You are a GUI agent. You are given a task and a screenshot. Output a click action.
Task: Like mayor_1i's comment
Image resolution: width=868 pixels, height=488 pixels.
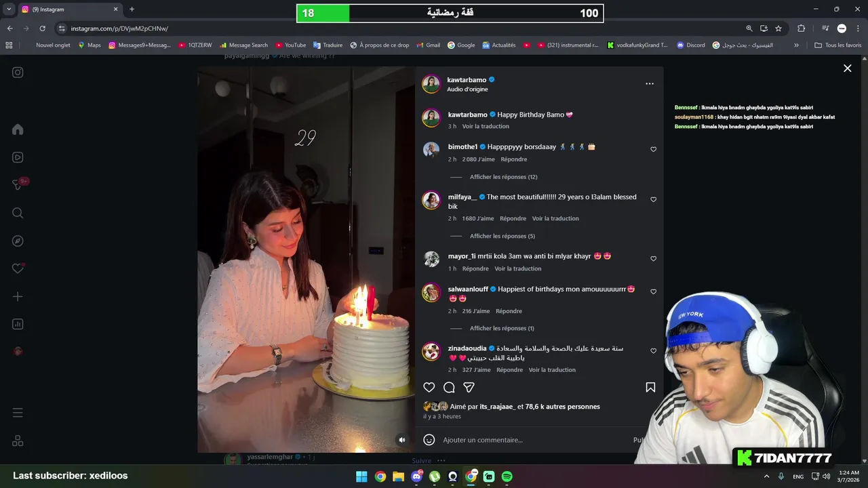654,258
